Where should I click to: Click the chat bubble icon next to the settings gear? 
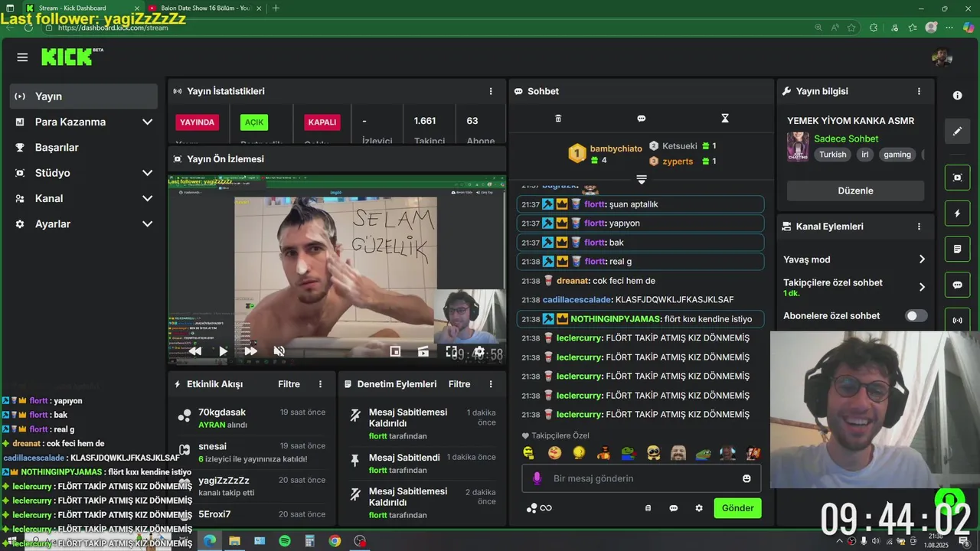click(x=674, y=508)
